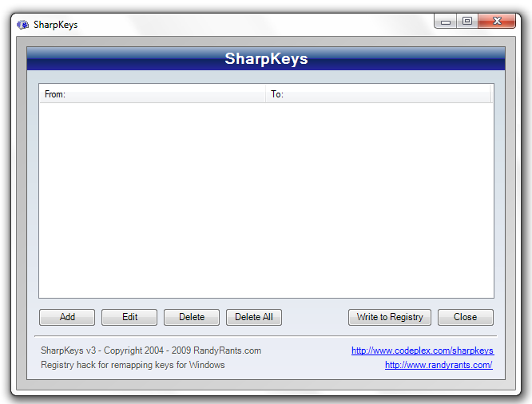Select the Delete button
The height and width of the screenshot is (404, 532).
[192, 317]
